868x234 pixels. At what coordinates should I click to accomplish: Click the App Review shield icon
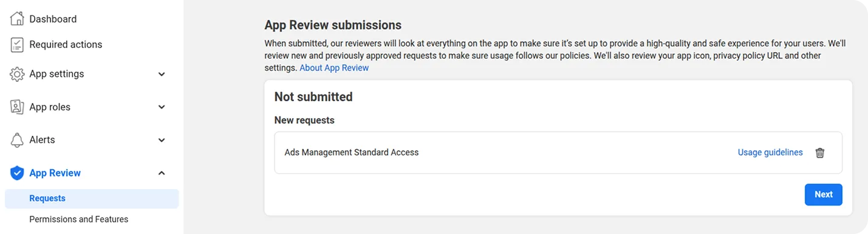[17, 173]
